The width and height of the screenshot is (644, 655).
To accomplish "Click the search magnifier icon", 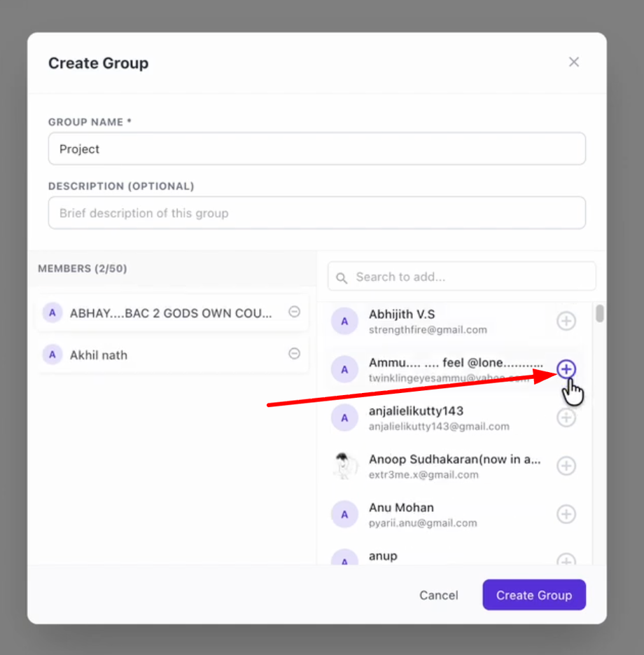I will pyautogui.click(x=341, y=277).
